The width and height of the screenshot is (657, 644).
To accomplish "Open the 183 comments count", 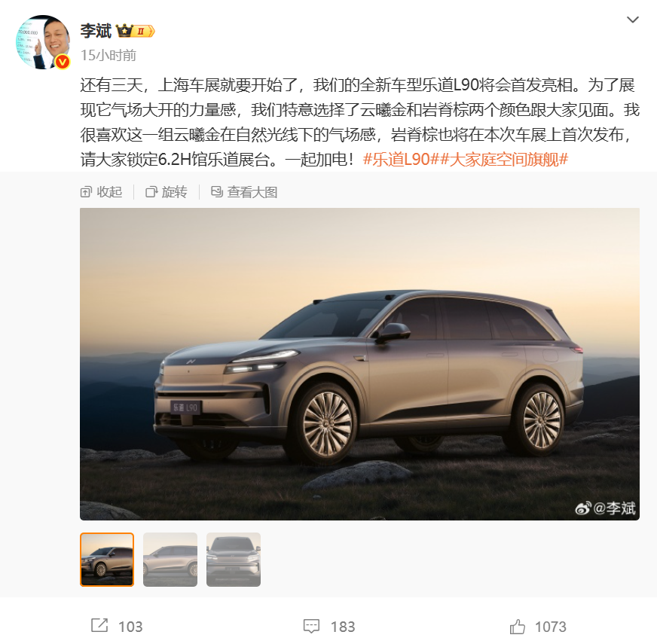I will pyautogui.click(x=343, y=627).
